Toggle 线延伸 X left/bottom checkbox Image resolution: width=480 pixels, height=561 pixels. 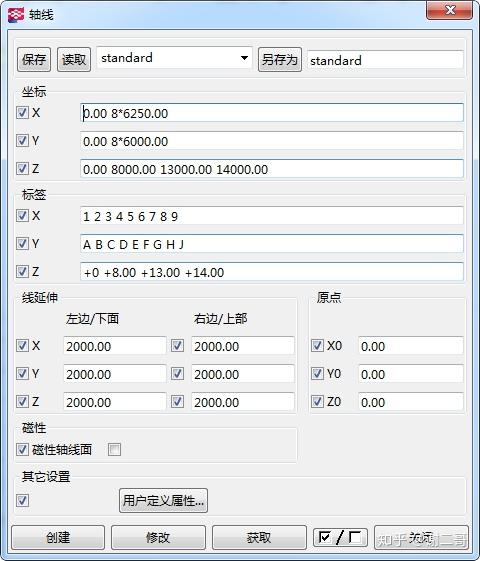23,346
